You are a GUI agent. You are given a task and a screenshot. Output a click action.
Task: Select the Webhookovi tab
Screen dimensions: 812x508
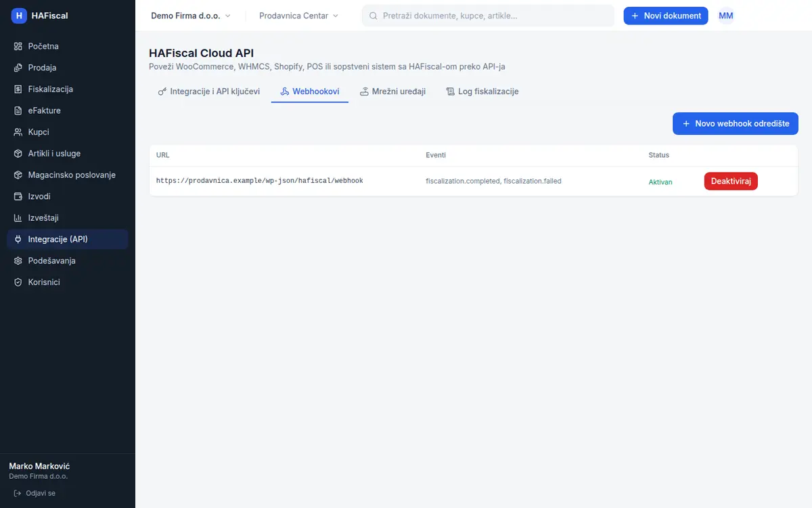tap(310, 91)
